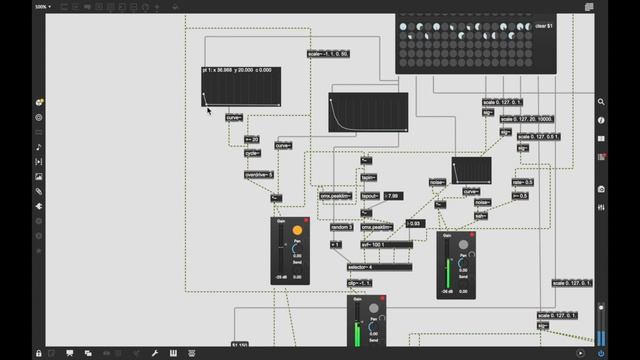Open the 100% zoom dropdown

coord(43,7)
